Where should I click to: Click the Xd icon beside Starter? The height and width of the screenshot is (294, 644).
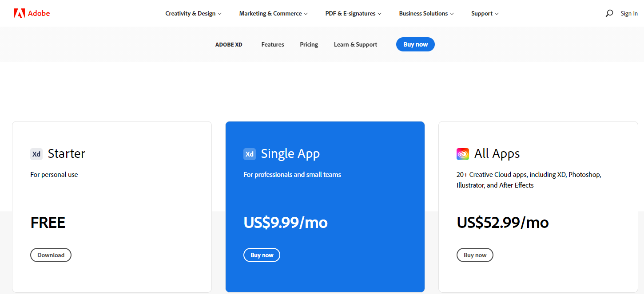36,154
